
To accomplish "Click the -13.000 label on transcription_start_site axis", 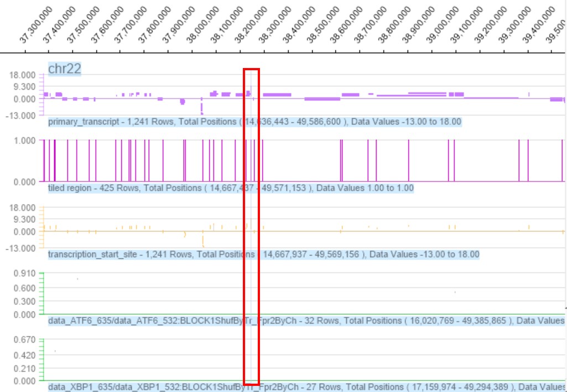I will tap(22, 248).
